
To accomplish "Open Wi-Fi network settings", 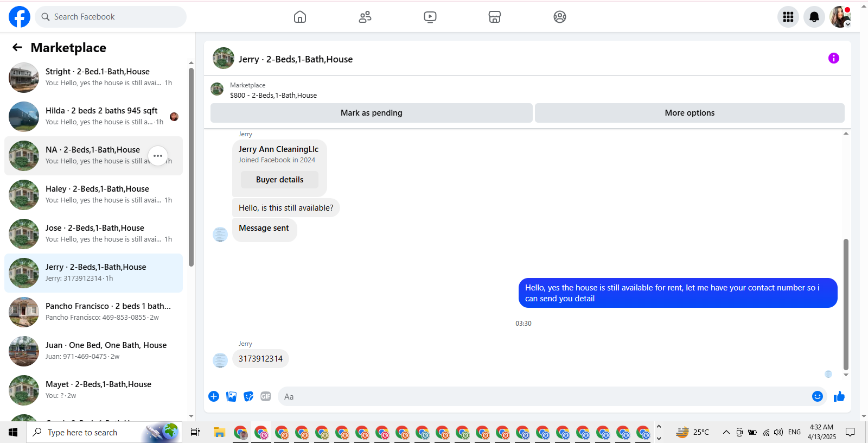I will [765, 432].
